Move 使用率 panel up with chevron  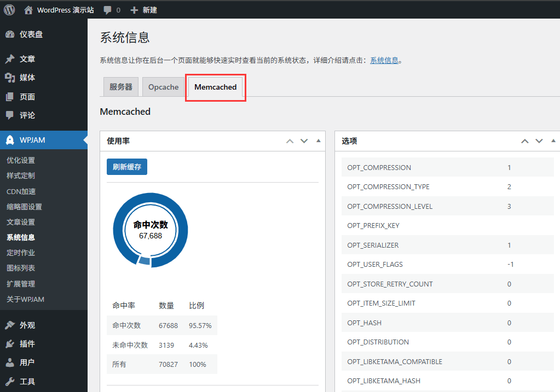[x=290, y=141]
